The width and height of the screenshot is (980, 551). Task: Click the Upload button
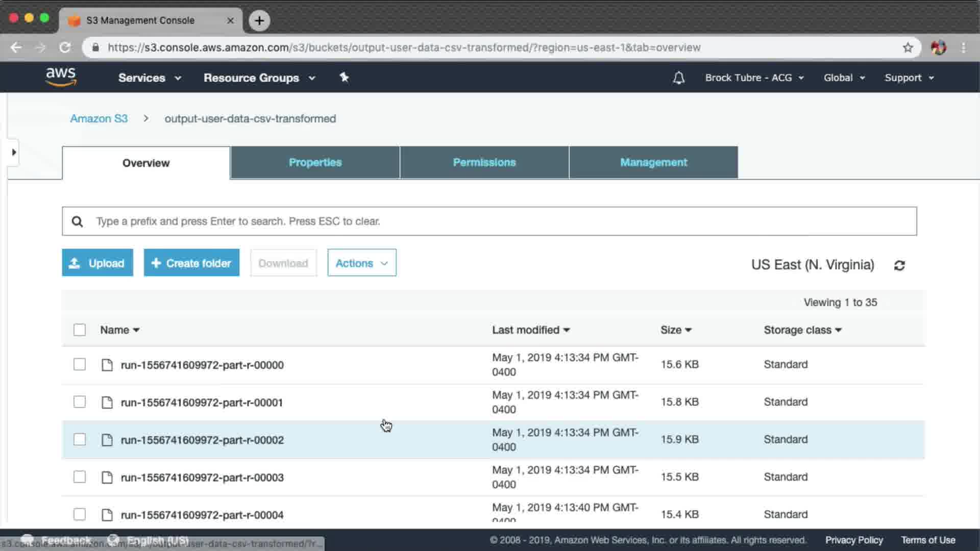click(97, 263)
